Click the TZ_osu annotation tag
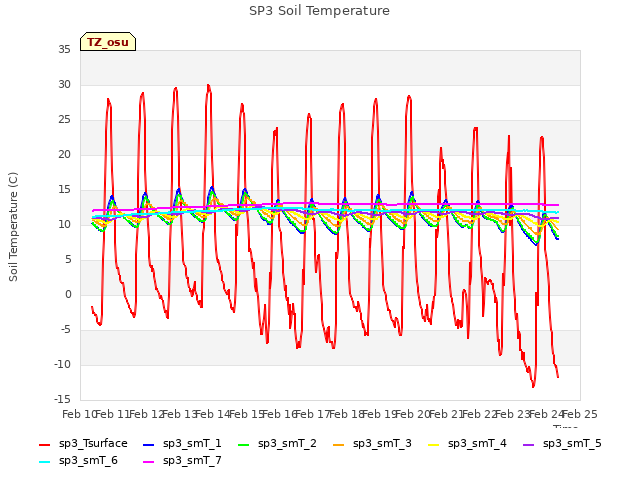Screen dimensions: 640x480 [108, 42]
